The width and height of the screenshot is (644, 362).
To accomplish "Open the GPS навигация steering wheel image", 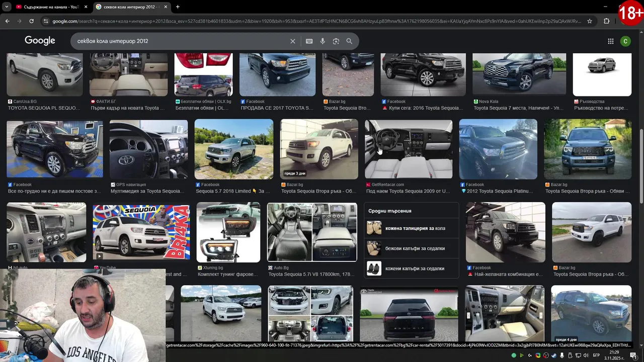I will [x=148, y=149].
